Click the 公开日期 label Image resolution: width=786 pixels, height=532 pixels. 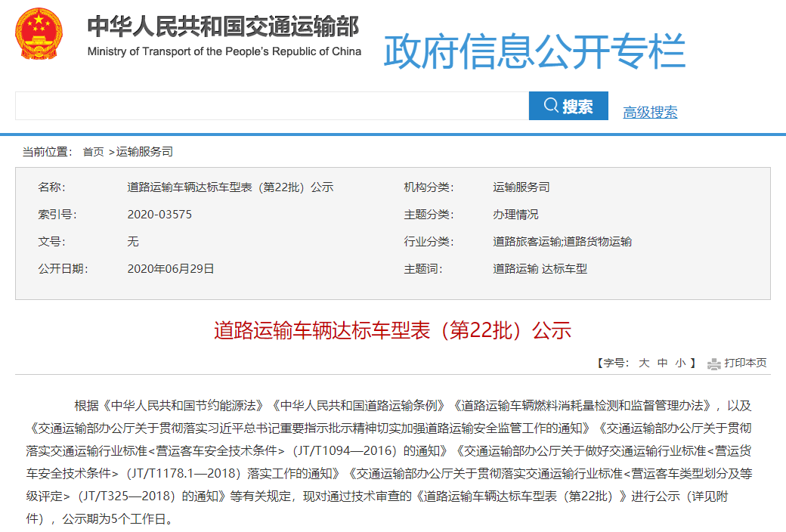63,269
